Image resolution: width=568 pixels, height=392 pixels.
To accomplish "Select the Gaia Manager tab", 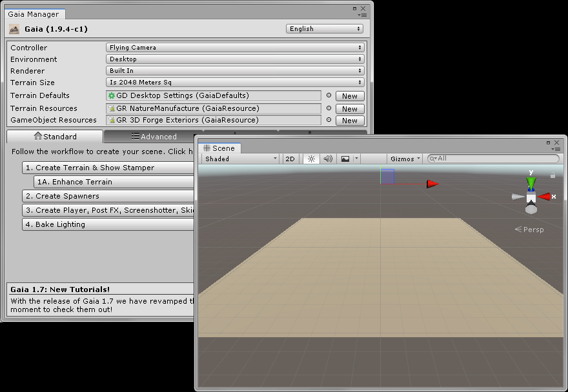I will coord(34,14).
